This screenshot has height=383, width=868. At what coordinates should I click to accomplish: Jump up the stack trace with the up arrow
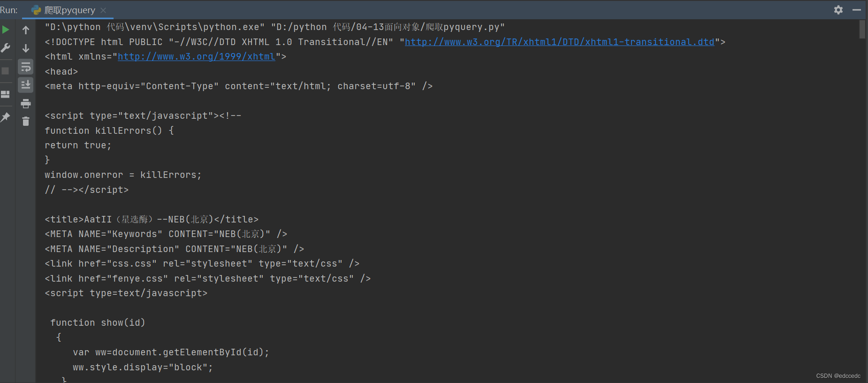click(26, 30)
